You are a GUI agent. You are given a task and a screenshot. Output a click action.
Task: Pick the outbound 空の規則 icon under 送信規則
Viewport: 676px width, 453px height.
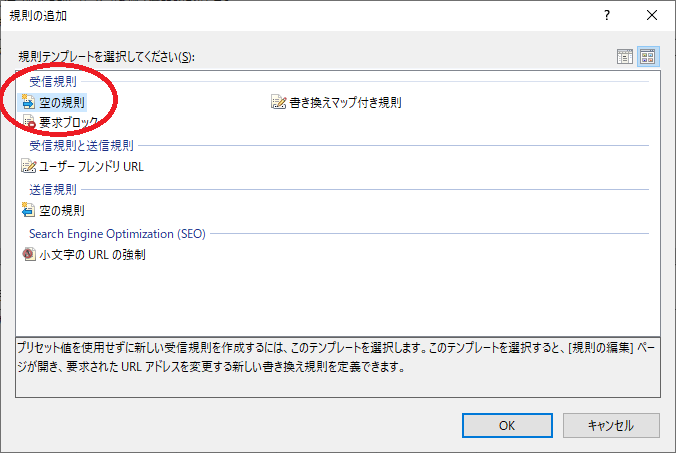coord(28,210)
